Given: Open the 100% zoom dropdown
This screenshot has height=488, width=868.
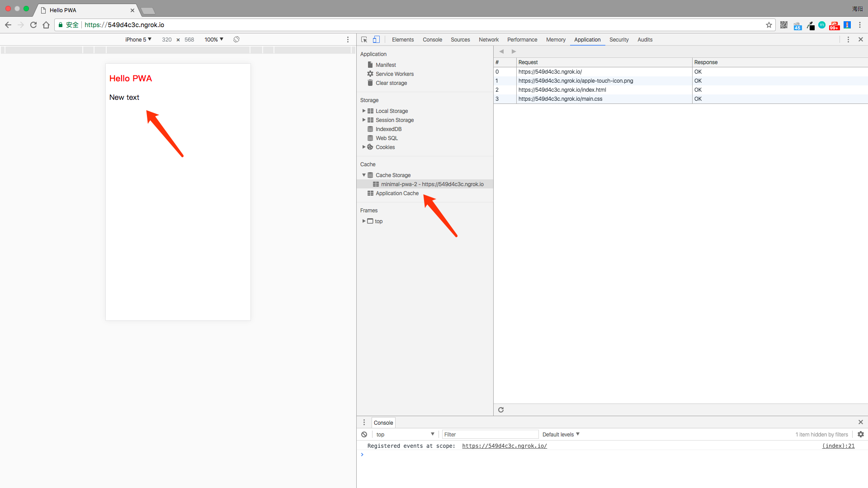Looking at the screenshot, I should [x=214, y=40].
